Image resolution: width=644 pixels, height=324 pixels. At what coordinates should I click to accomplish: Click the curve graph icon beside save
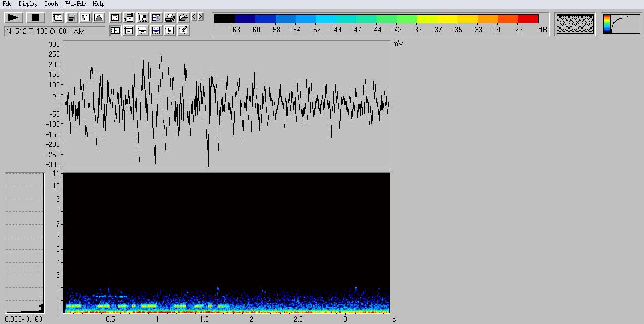pyautogui.click(x=85, y=18)
